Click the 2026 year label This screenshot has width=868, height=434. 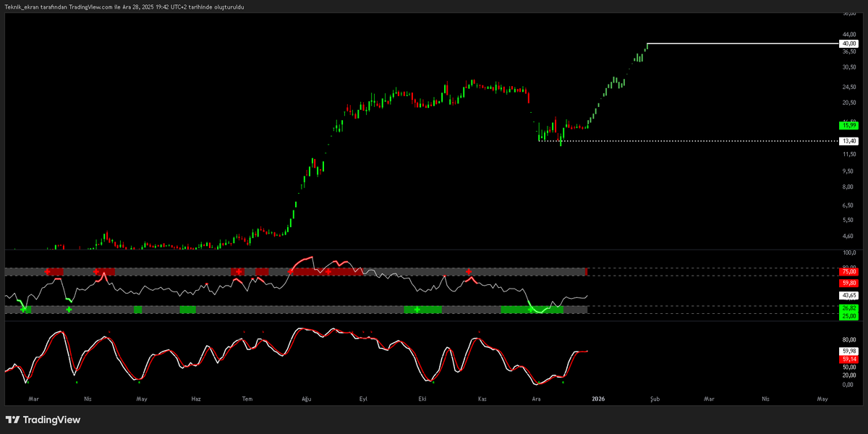point(598,399)
